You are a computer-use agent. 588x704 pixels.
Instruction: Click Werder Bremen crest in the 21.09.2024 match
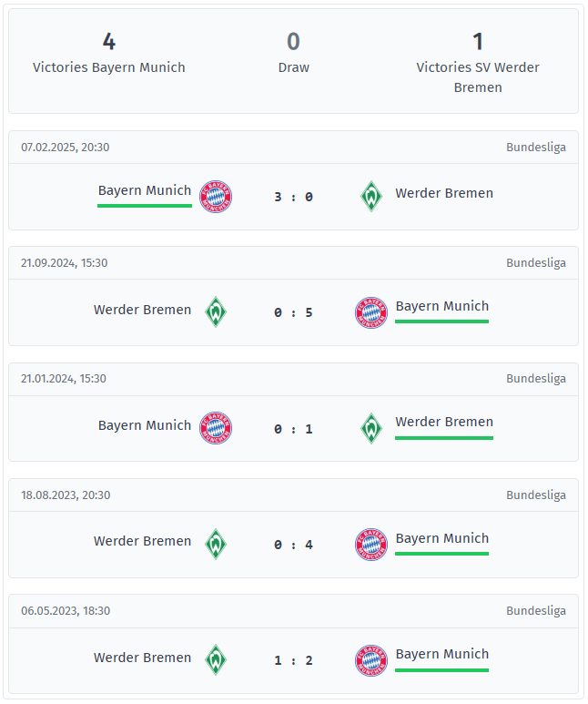pyautogui.click(x=216, y=312)
